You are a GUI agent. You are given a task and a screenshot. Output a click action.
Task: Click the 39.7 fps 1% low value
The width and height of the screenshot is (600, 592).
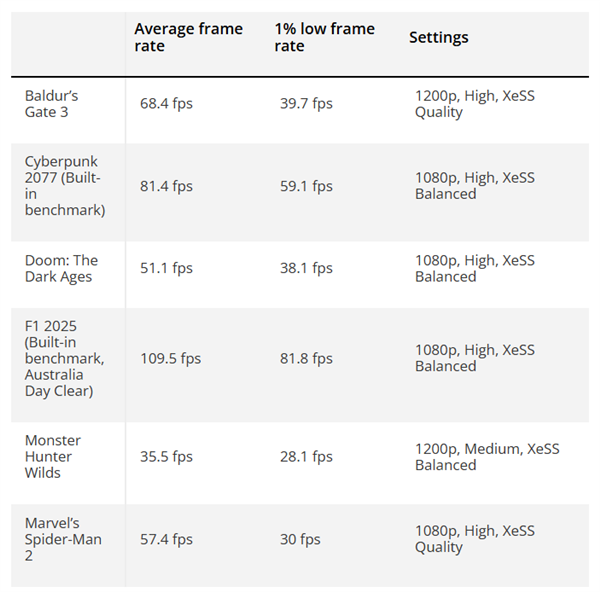pyautogui.click(x=306, y=104)
